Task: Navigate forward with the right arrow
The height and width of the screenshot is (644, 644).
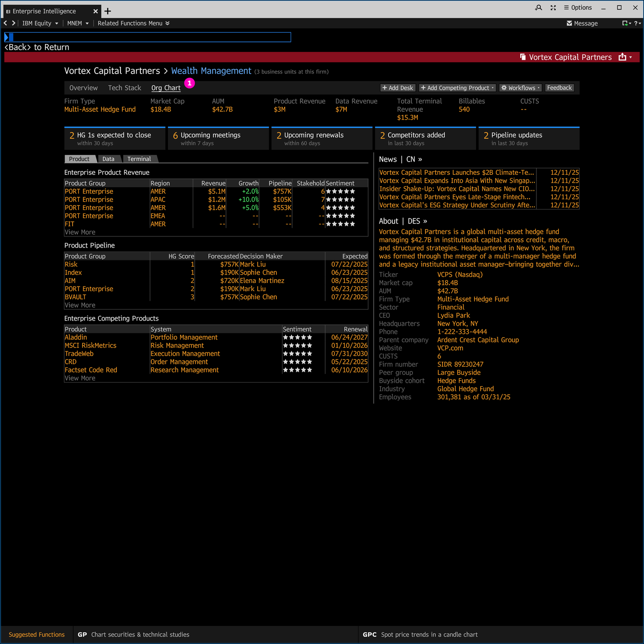Action: click(x=13, y=23)
